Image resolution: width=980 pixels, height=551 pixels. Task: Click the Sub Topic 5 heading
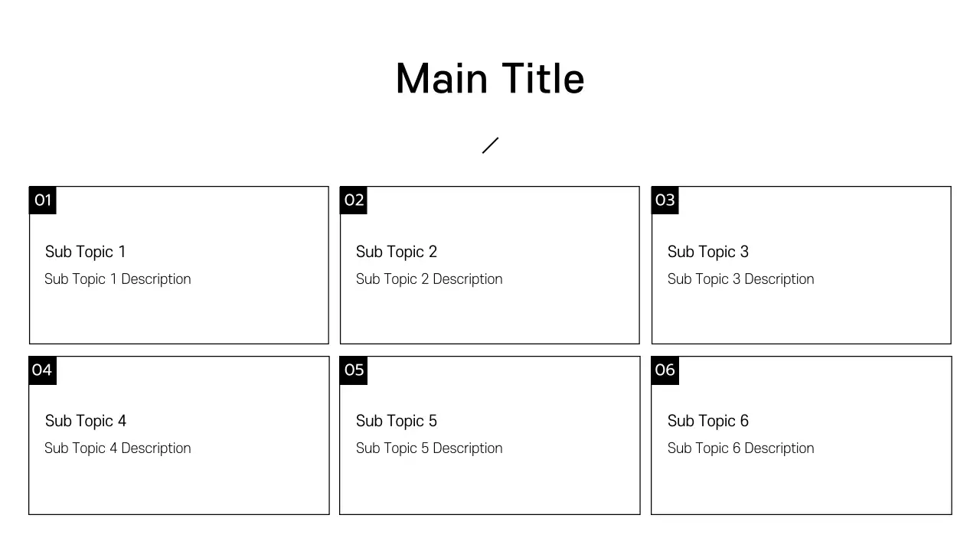(x=397, y=421)
